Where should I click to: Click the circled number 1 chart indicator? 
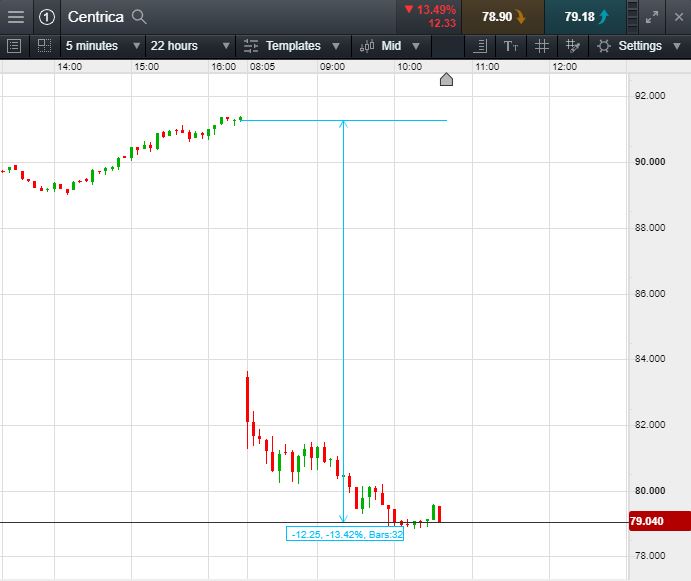click(x=47, y=17)
